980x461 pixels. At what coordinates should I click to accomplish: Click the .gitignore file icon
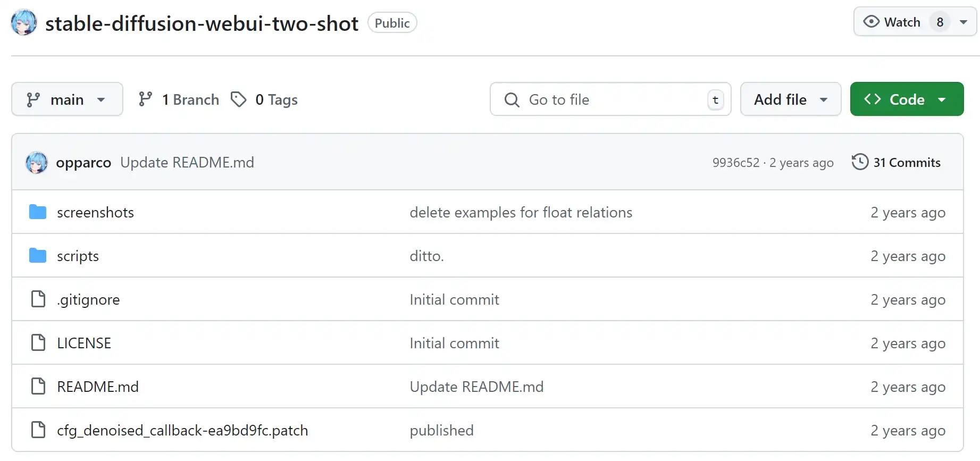pos(38,299)
